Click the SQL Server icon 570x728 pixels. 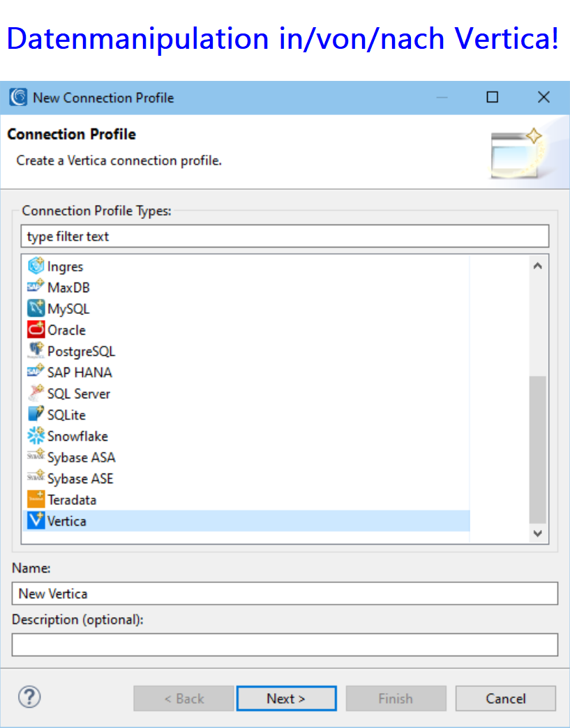click(x=36, y=393)
